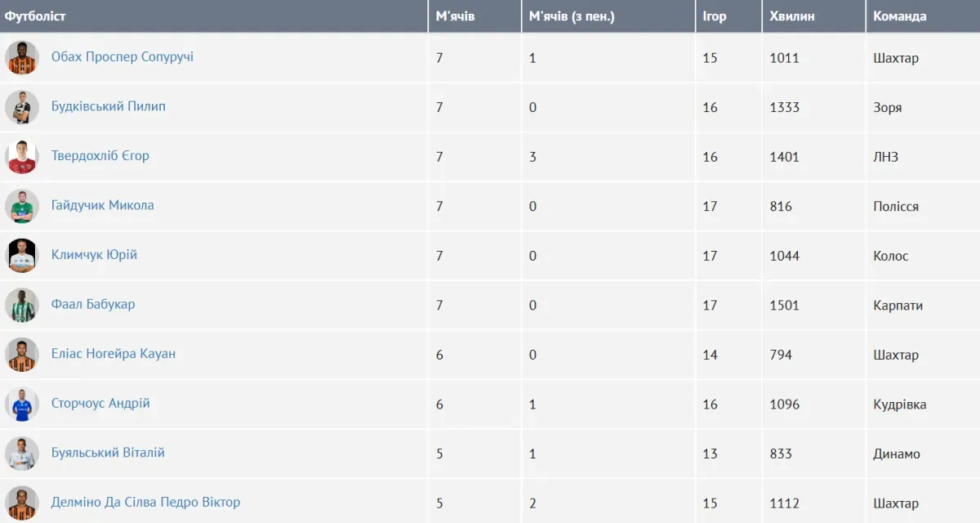Click Сторчоус Андрій player photo
The image size is (980, 523).
22,404
